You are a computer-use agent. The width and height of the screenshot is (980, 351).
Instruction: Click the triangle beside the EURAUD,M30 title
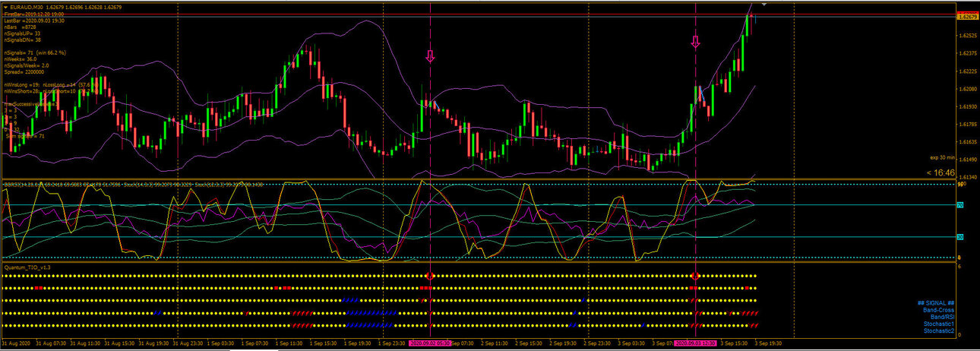click(6, 7)
